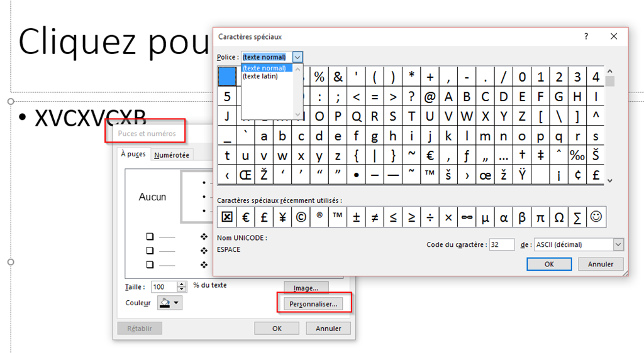Pick the per-mille ‰ character in the grid
This screenshot has height=353, width=644.
[577, 155]
